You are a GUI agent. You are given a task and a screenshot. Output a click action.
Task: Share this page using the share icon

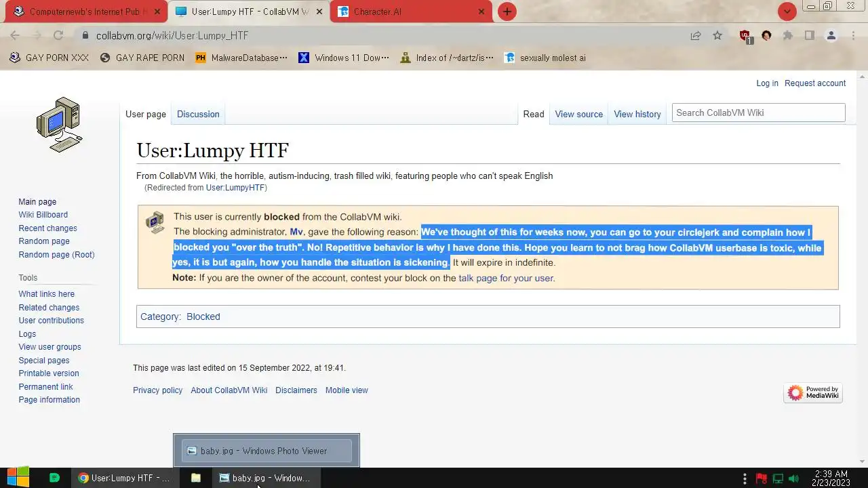[696, 35]
